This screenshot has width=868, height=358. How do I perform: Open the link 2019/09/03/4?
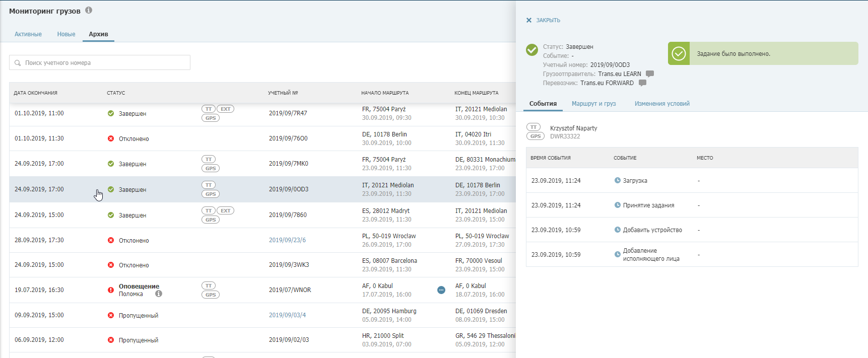[287, 315]
